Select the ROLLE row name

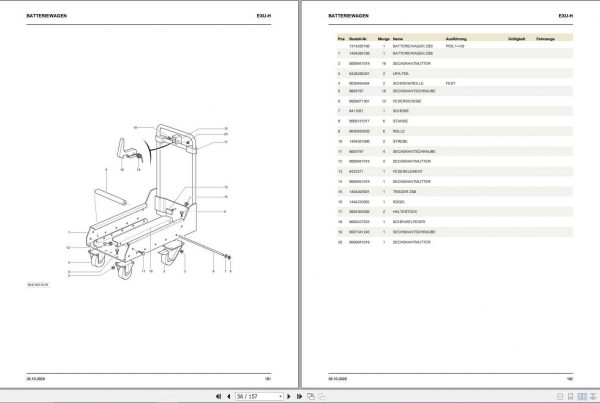[x=399, y=131]
